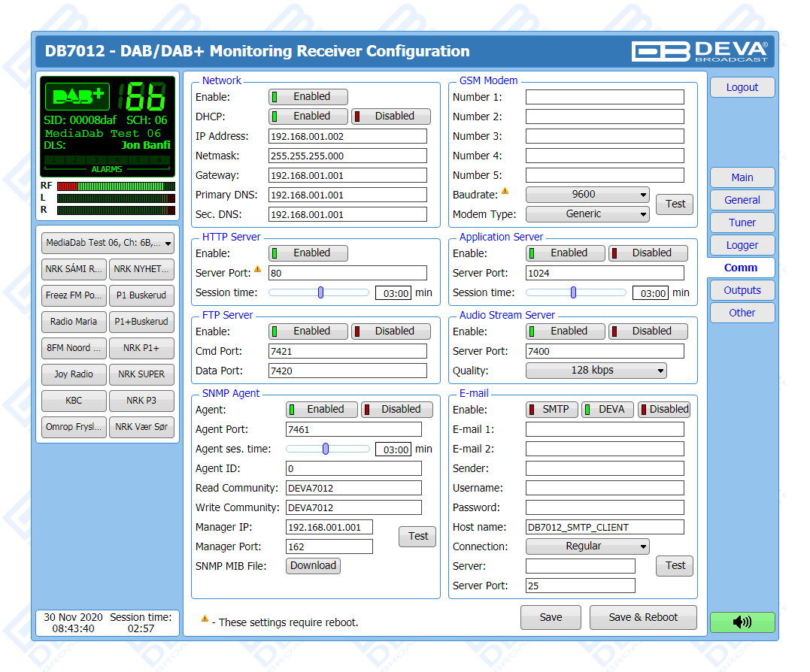The height and width of the screenshot is (672, 810).
Task: Click the HTTP Server Port warning icon
Action: [258, 269]
